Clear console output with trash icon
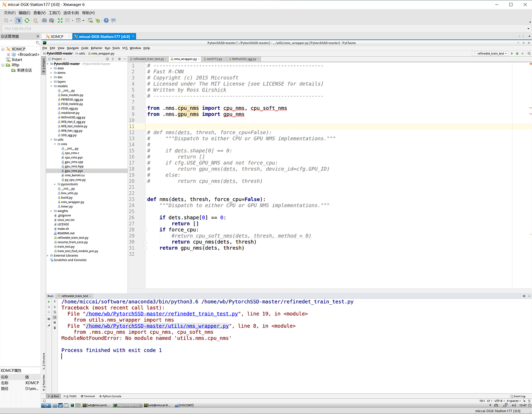The image size is (532, 414). click(x=55, y=328)
